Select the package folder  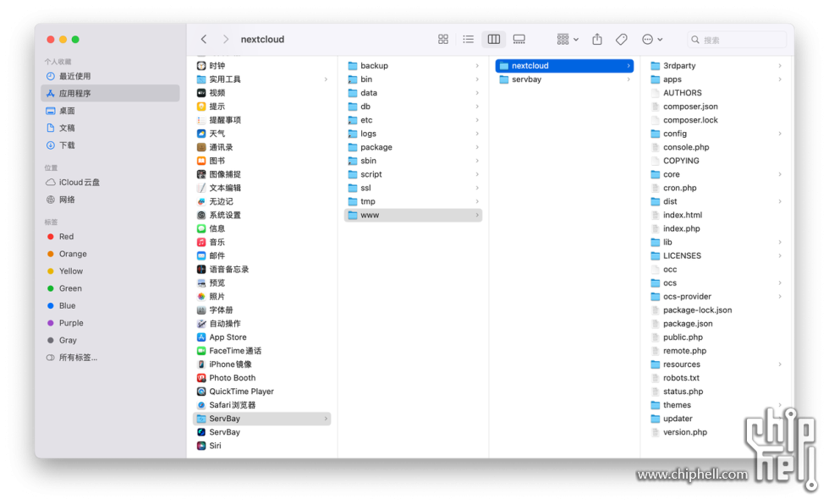[x=413, y=147]
